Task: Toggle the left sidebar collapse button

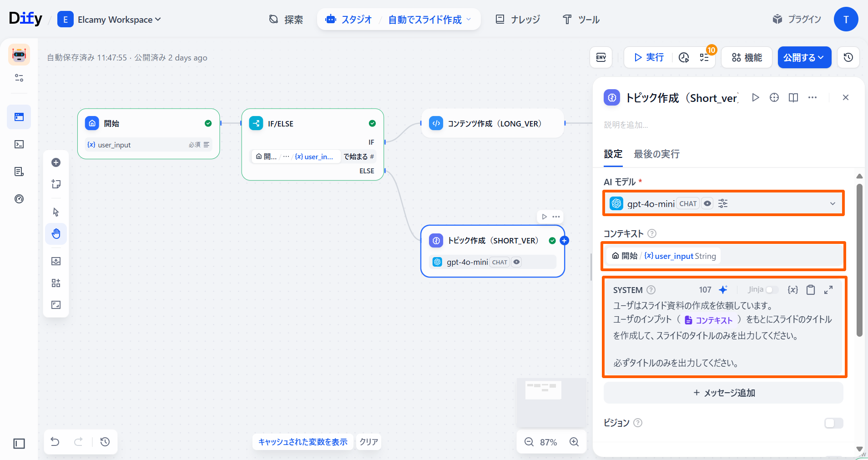Action: click(x=19, y=444)
